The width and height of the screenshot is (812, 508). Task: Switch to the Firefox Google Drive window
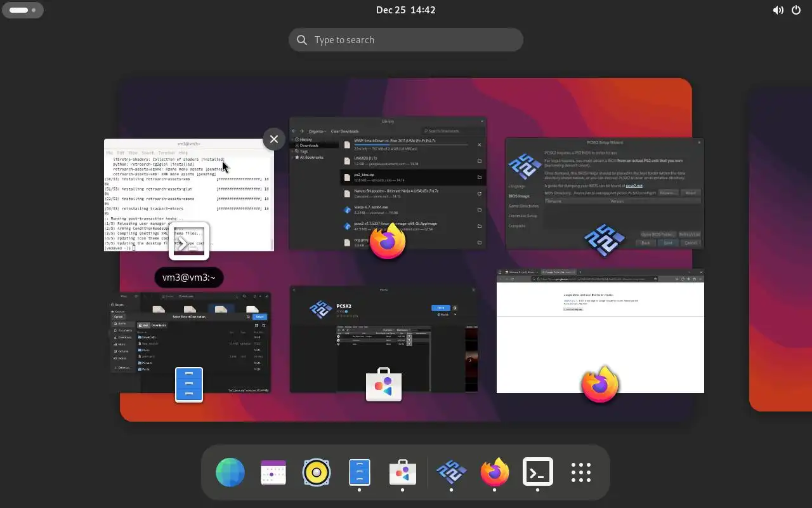point(600,331)
